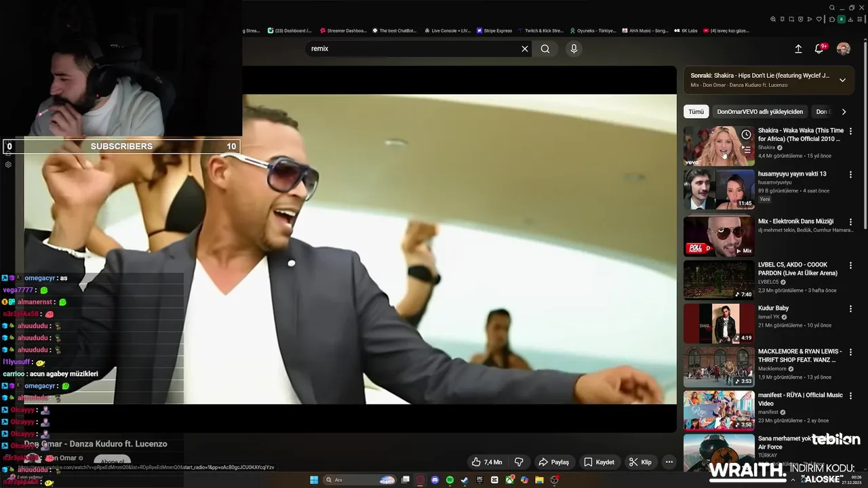Viewport: 868px width, 488px height.
Task: Open the Xbox app from the taskbar
Action: point(510,480)
